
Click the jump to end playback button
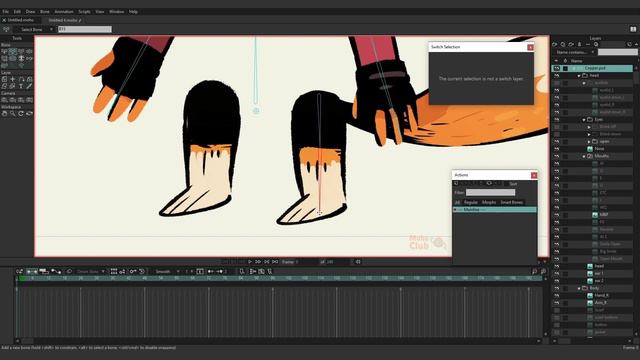click(x=275, y=262)
